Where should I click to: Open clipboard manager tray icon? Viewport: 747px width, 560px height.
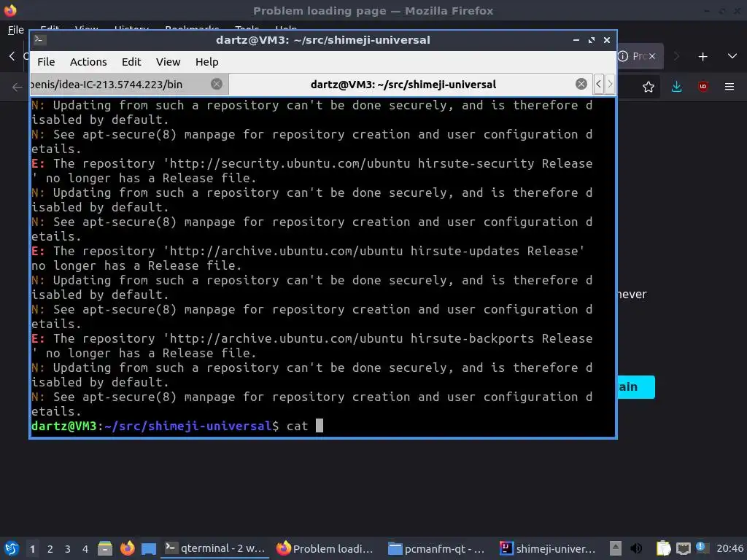(x=663, y=548)
